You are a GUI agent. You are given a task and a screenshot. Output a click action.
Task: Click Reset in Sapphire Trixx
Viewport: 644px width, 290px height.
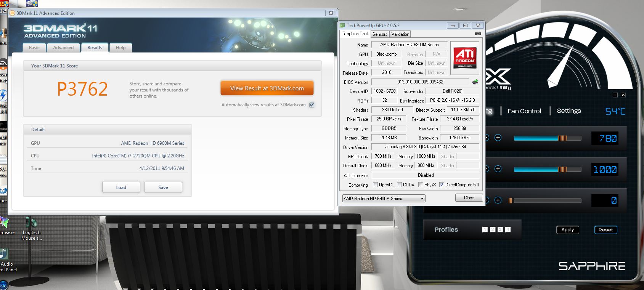coord(605,230)
